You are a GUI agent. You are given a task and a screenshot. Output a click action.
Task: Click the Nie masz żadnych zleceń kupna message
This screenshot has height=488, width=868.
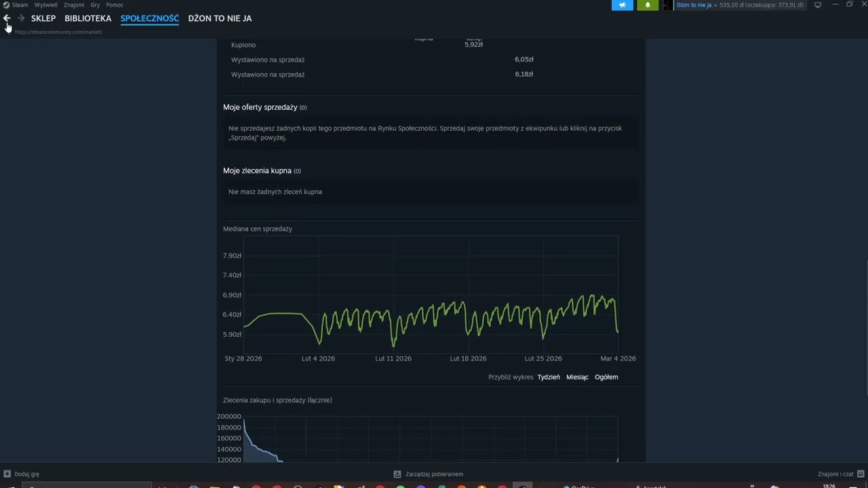[x=275, y=192]
